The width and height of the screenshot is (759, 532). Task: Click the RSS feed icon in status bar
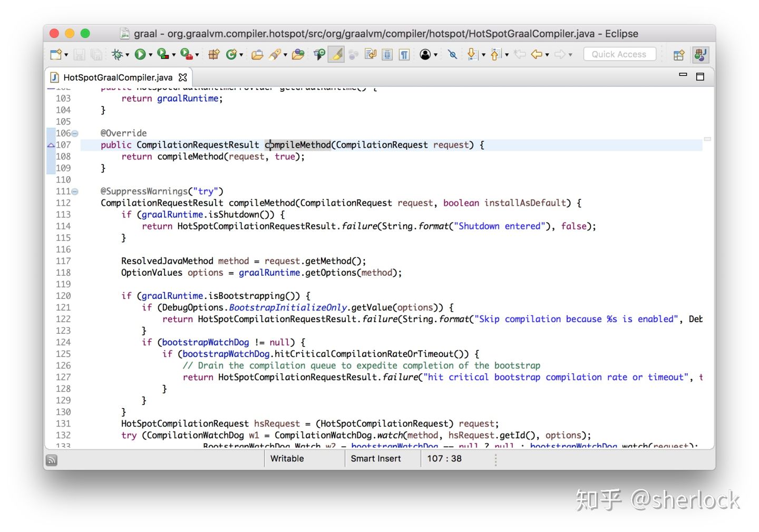click(52, 460)
